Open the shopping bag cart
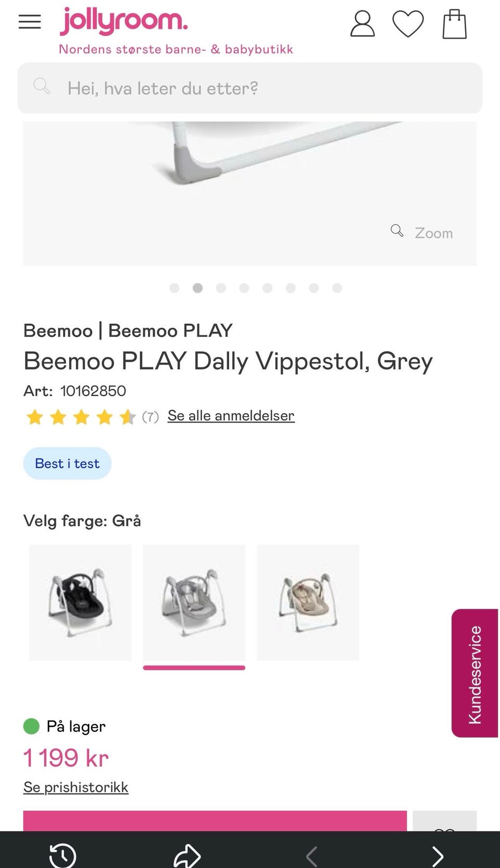The image size is (500, 868). click(x=454, y=24)
